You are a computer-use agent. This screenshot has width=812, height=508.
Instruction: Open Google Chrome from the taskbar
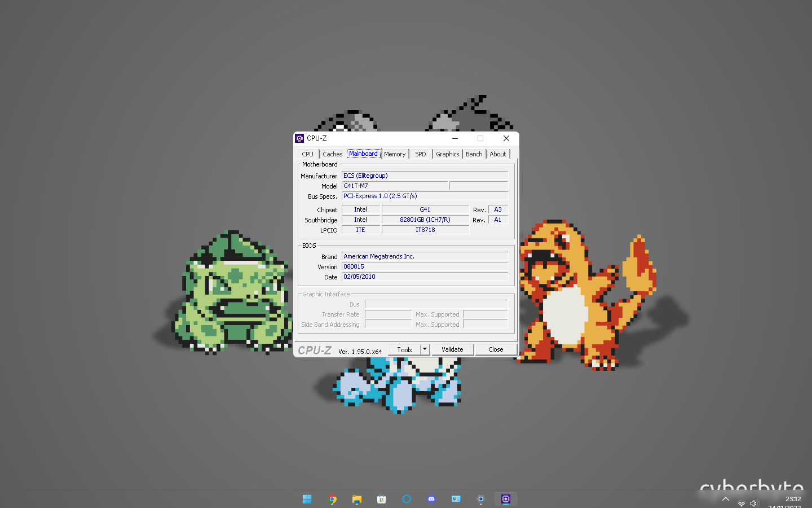332,499
